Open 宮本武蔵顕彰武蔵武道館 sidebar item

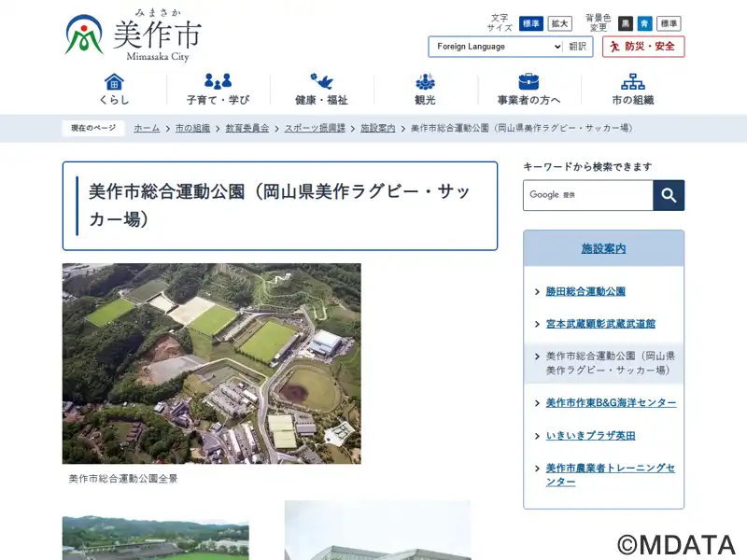coord(600,324)
